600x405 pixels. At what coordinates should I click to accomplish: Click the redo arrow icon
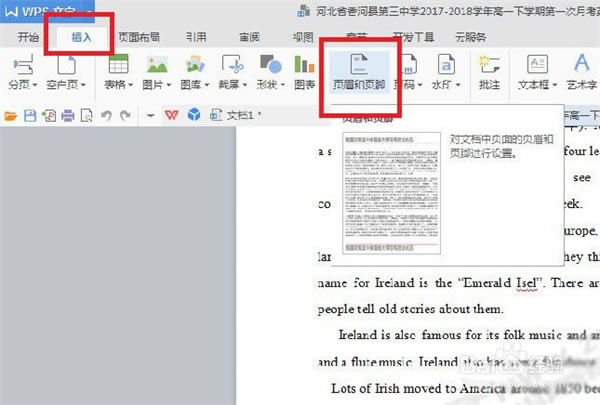[125, 115]
